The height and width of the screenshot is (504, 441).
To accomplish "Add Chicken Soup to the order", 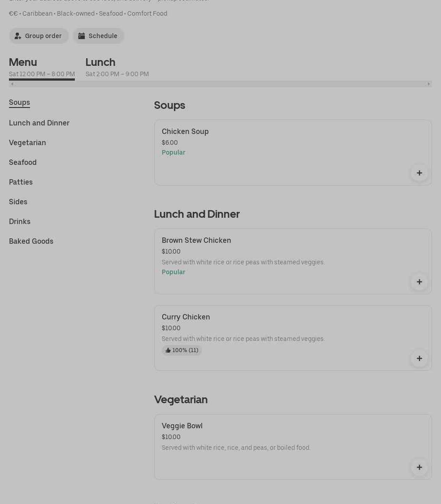I will [x=419, y=173].
